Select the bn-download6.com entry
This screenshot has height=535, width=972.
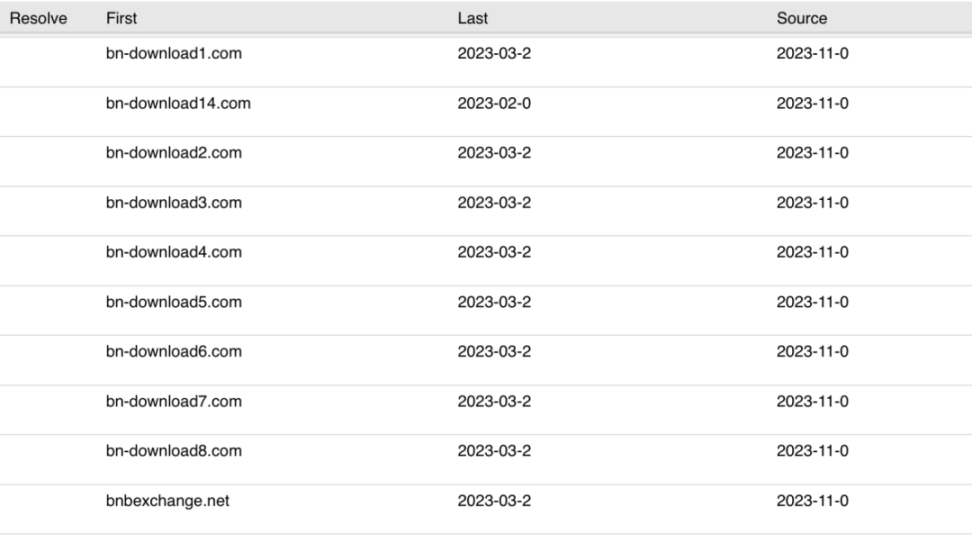pos(173,352)
